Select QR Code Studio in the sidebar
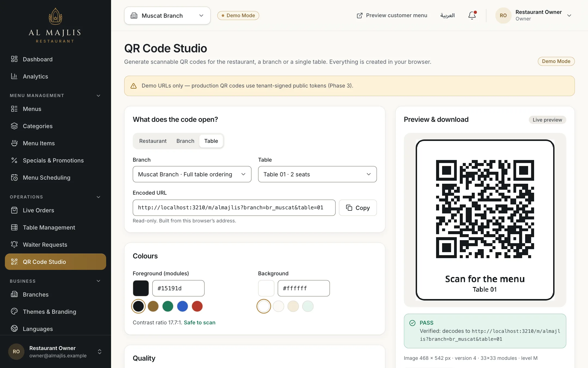The image size is (588, 368). point(55,262)
